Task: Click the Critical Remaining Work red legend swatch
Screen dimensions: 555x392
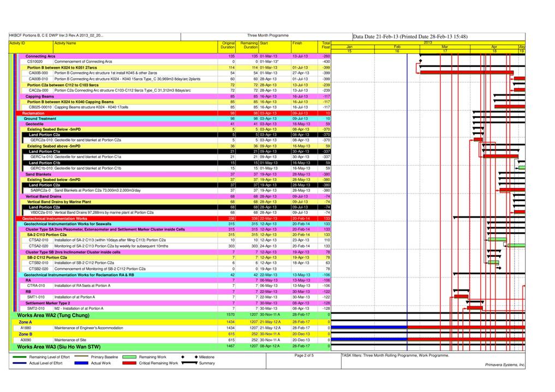Action: coord(129,363)
